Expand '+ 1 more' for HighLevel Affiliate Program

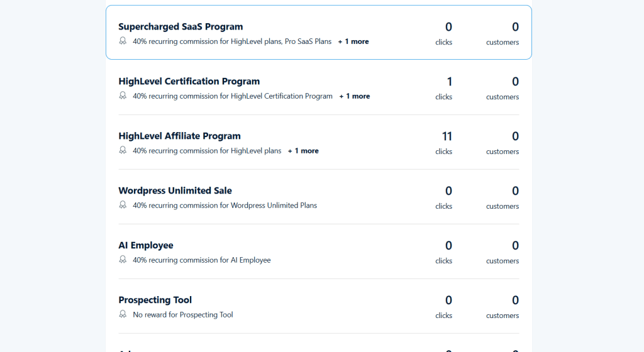click(303, 151)
